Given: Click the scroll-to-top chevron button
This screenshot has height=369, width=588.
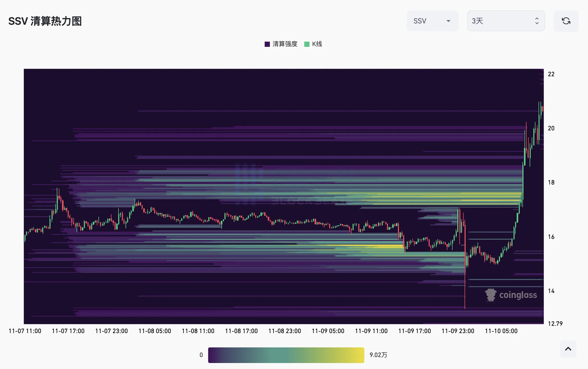Looking at the screenshot, I should [x=568, y=349].
